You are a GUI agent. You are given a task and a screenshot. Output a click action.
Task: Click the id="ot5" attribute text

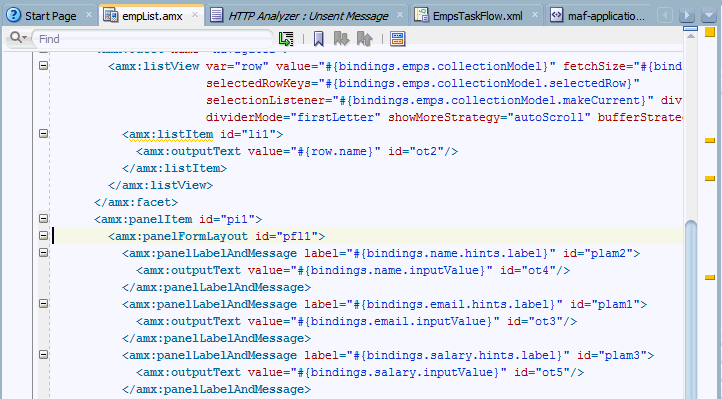point(542,373)
